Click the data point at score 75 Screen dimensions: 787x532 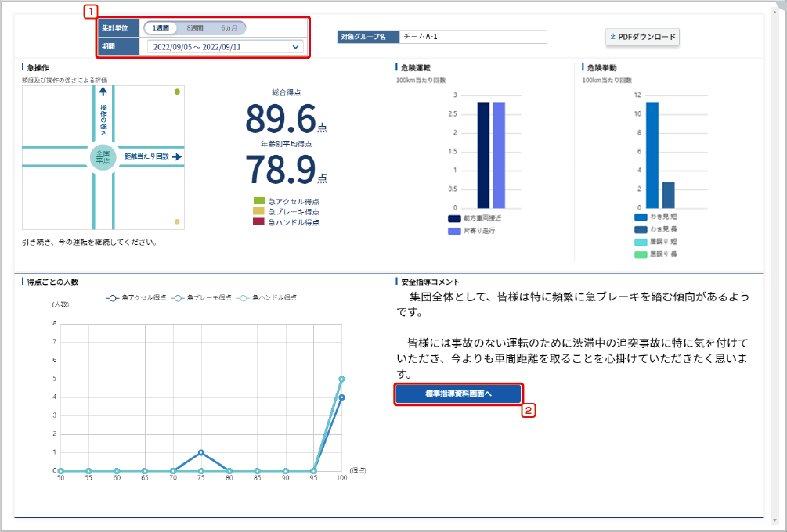pyautogui.click(x=201, y=453)
